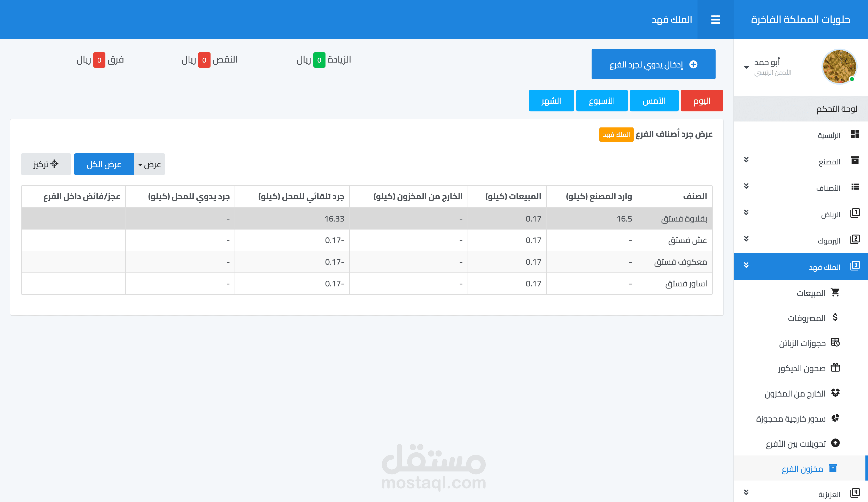Click the grid icon next to الرئيسية

[855, 134]
